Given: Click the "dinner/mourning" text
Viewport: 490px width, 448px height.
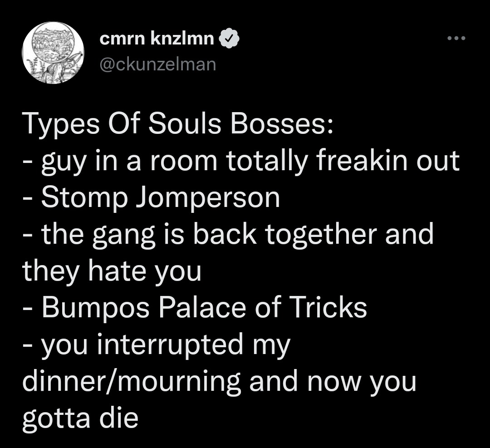Looking at the screenshot, I should coord(132,382).
